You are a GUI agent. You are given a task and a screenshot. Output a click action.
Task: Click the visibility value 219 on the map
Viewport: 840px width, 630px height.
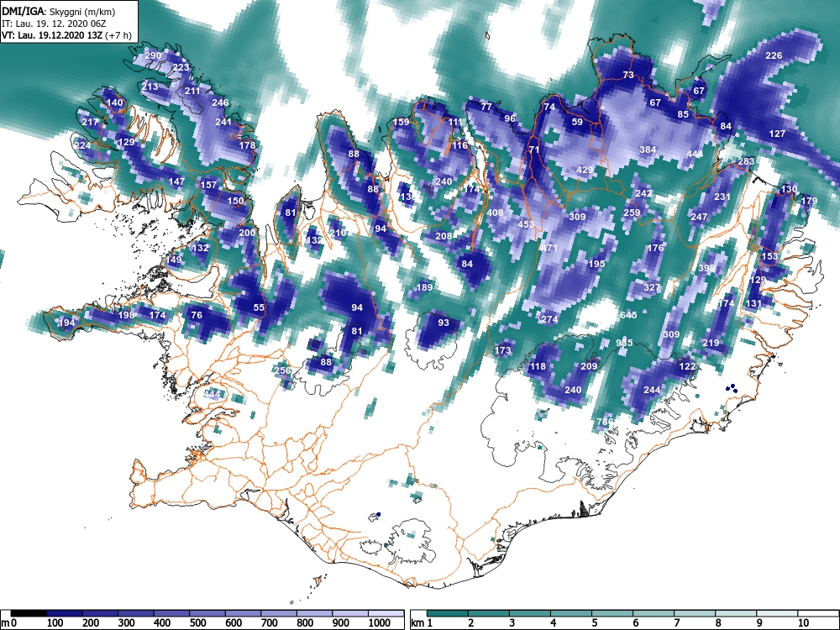click(x=711, y=343)
